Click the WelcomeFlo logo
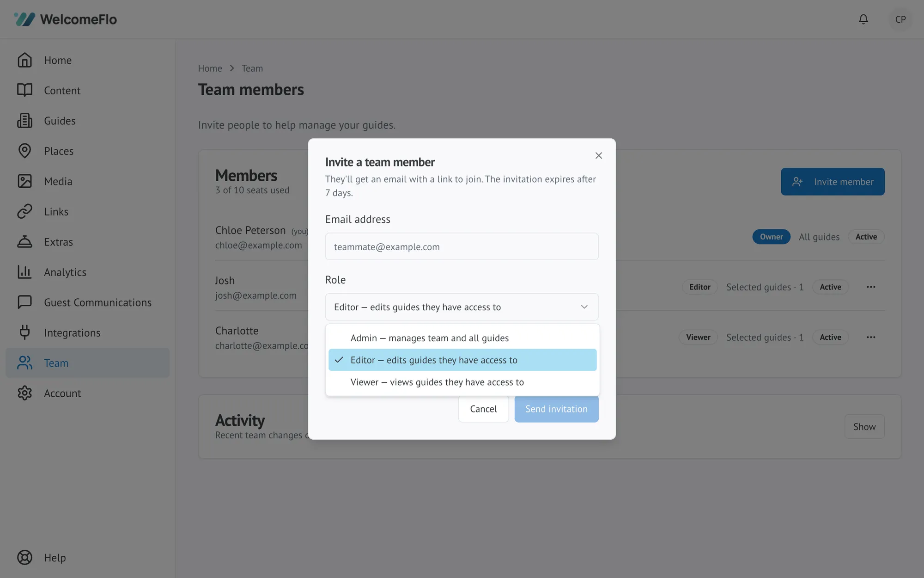 tap(65, 19)
